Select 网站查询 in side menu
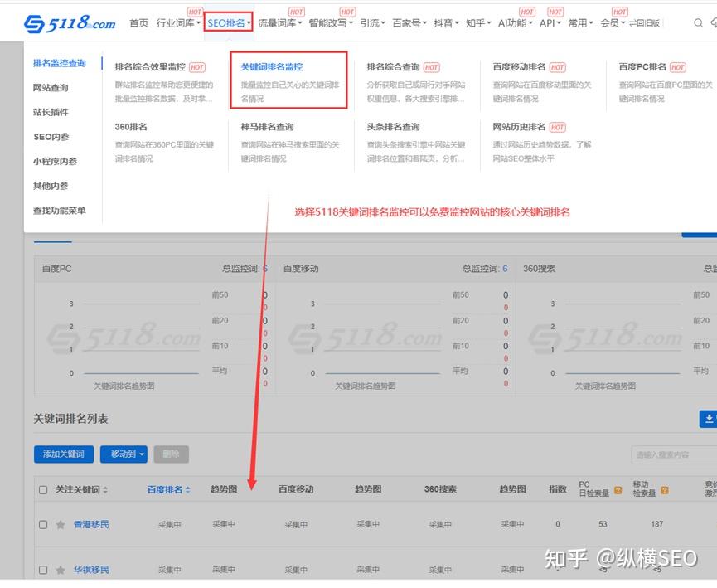Viewport: 717px width, 588px height. tap(51, 88)
